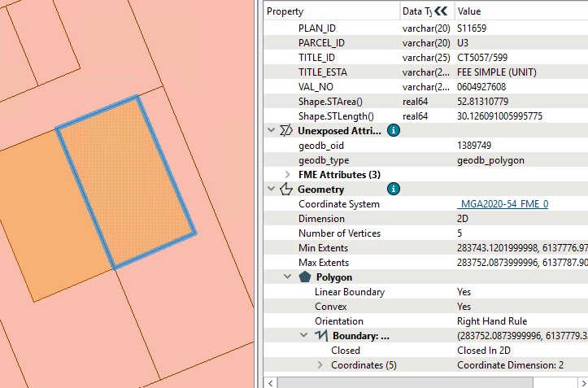Click the Geometry shape icon
Screen dimensions: 588x388
point(286,190)
